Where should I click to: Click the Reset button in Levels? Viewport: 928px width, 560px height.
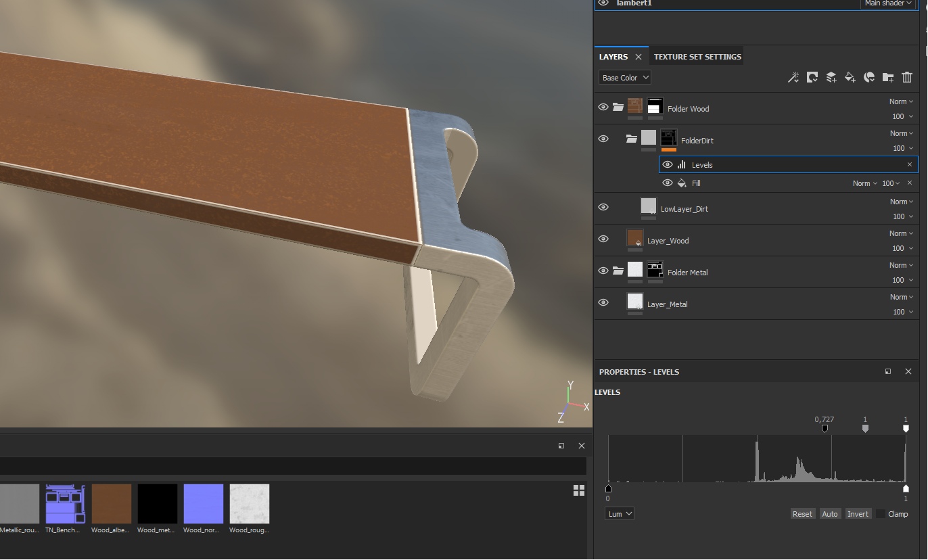point(802,514)
